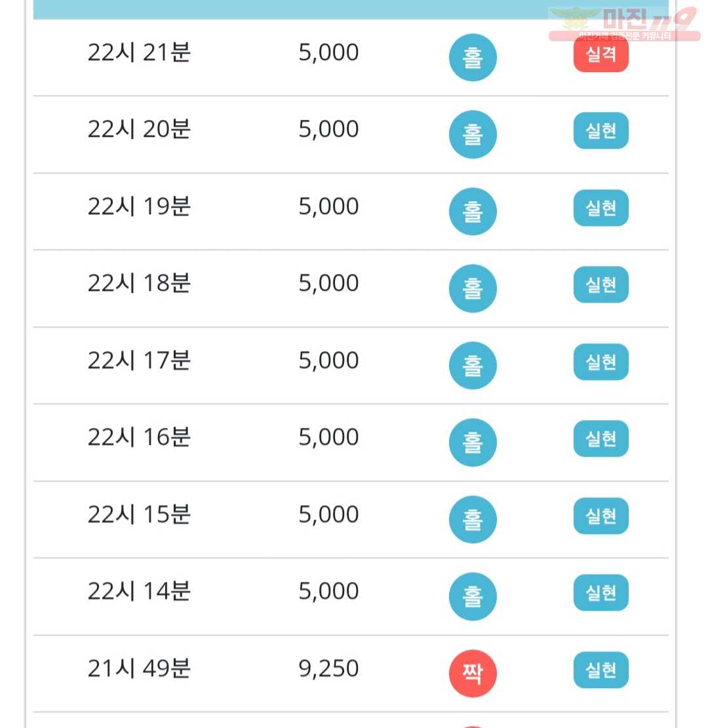Click the 홀 circle icon in 22시 14분 row
Screen dimensions: 708x728
pos(473,596)
